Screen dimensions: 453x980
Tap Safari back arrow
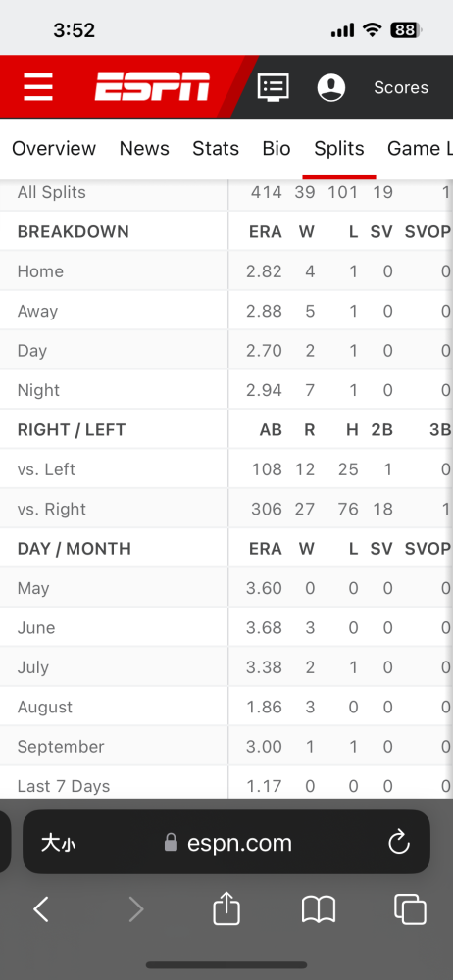(x=41, y=909)
